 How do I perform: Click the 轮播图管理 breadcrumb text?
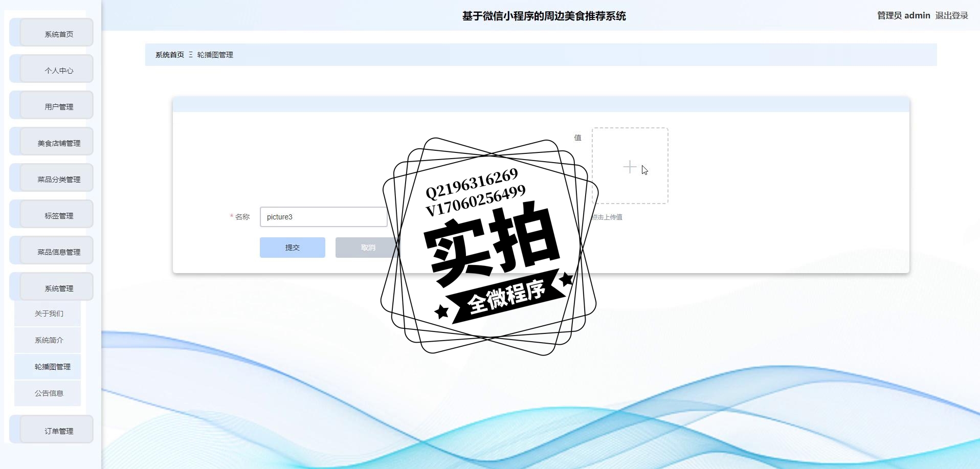[x=215, y=55]
